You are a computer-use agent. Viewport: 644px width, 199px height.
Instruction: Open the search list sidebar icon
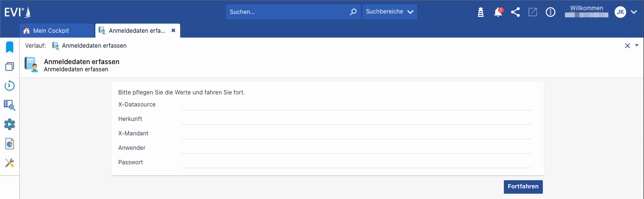pos(10,105)
